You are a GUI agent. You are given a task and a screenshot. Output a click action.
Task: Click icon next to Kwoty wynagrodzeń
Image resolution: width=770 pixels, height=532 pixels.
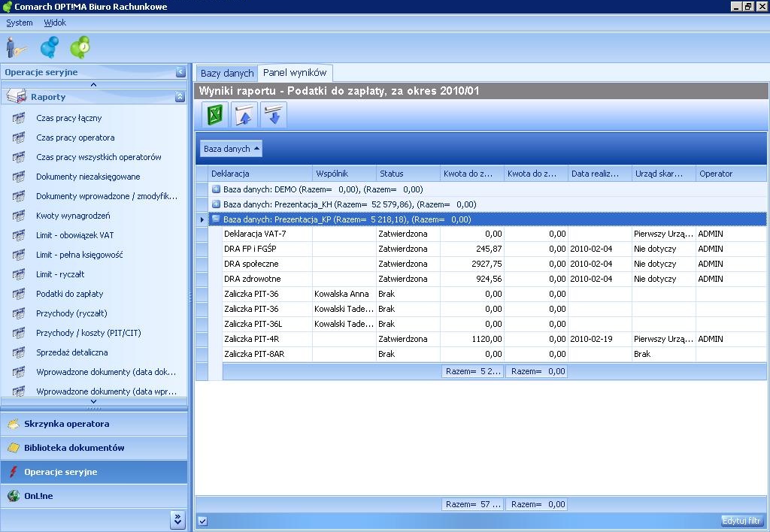19,216
